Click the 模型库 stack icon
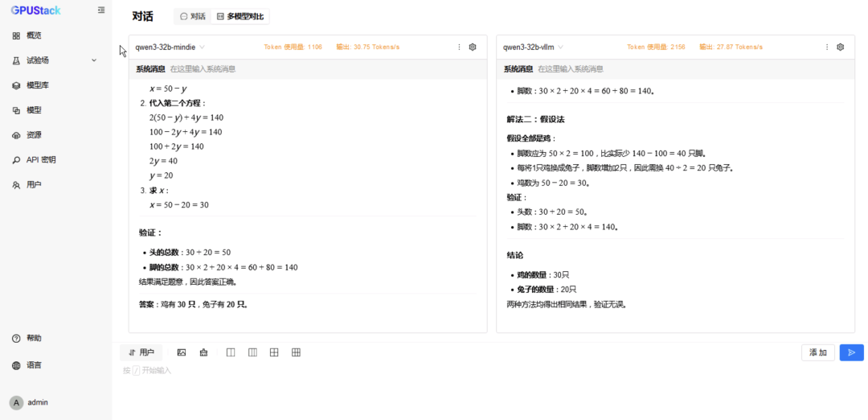 pyautogui.click(x=16, y=85)
